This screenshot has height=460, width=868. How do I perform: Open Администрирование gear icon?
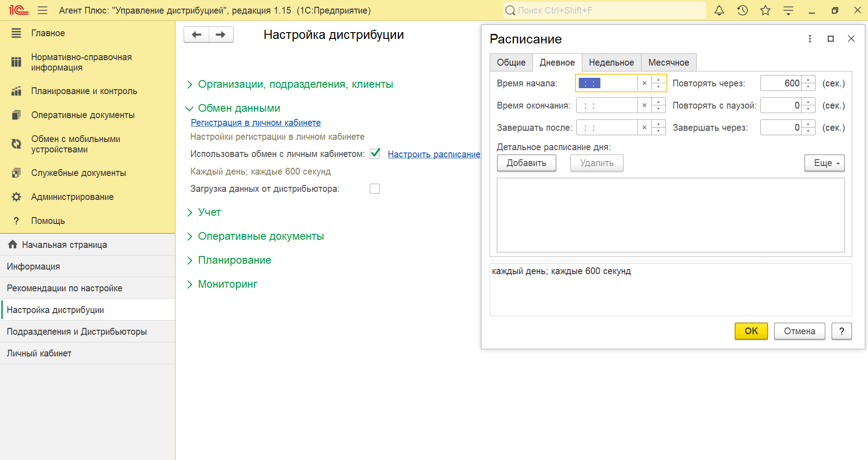16,197
